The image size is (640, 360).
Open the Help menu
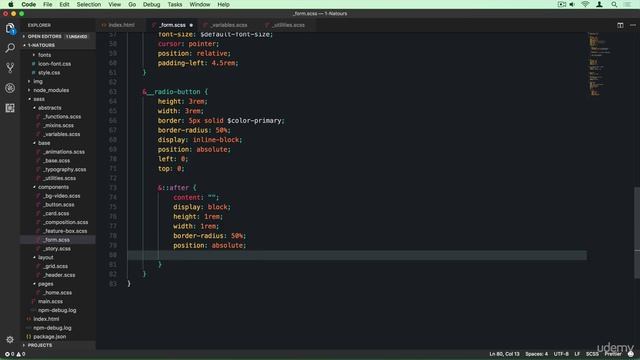click(x=223, y=4)
